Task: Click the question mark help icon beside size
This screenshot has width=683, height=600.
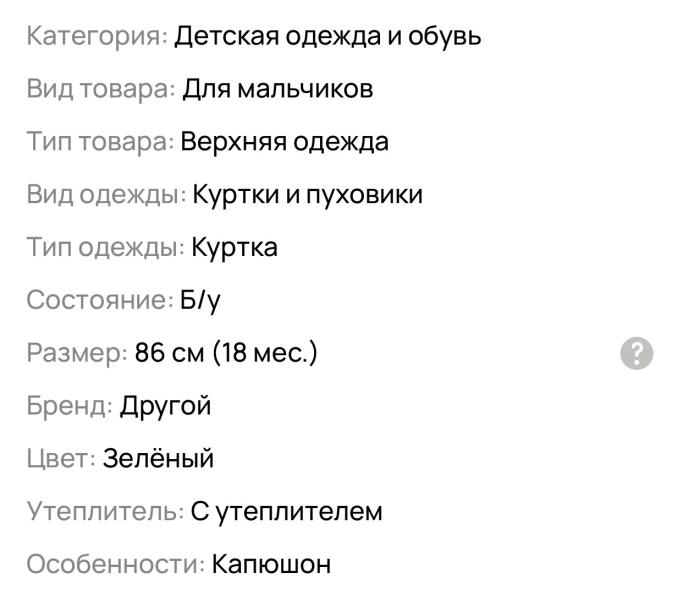Action: 637,353
